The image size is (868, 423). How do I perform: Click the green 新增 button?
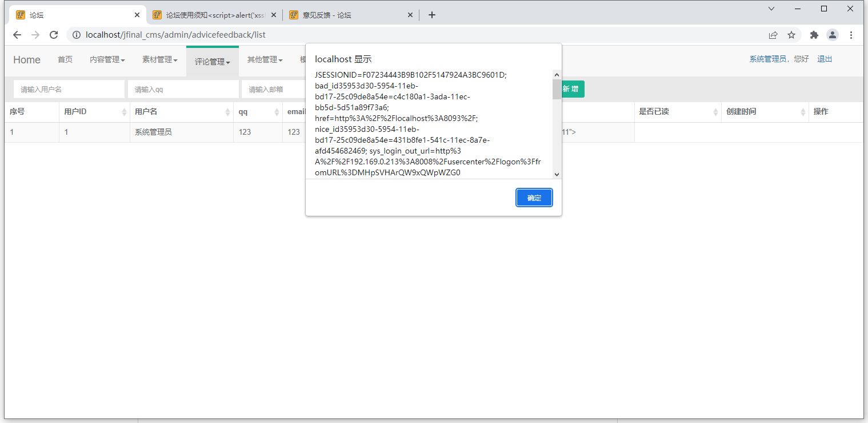tap(573, 89)
